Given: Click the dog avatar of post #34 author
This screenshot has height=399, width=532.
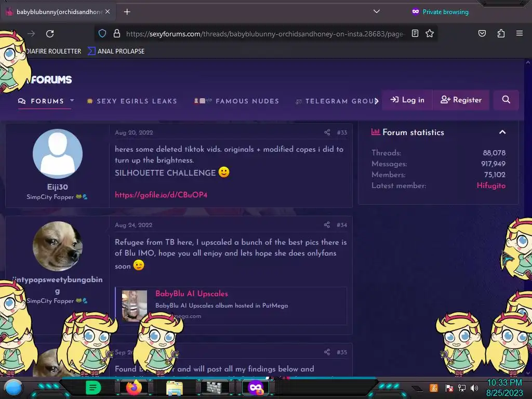Looking at the screenshot, I should click(57, 246).
